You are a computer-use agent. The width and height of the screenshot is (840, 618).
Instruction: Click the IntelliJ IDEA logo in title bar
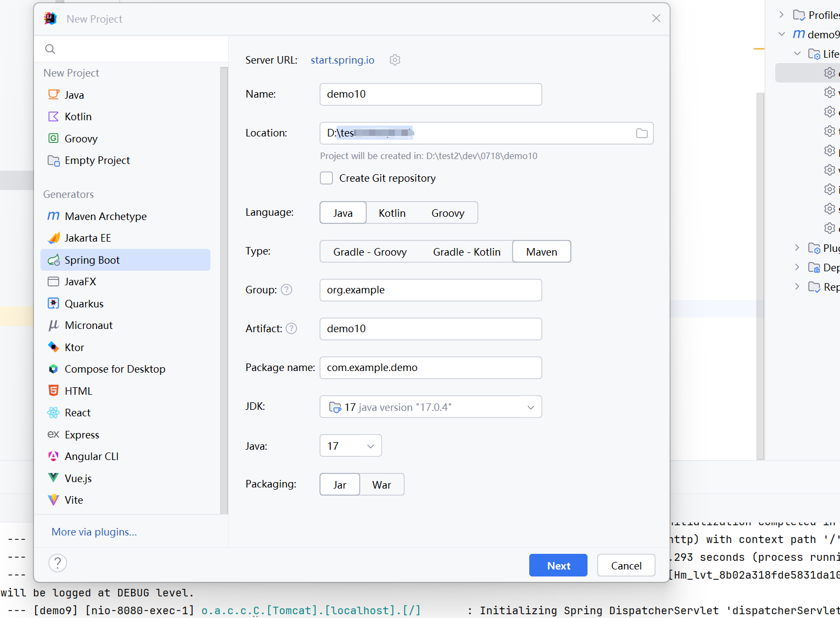(x=51, y=18)
